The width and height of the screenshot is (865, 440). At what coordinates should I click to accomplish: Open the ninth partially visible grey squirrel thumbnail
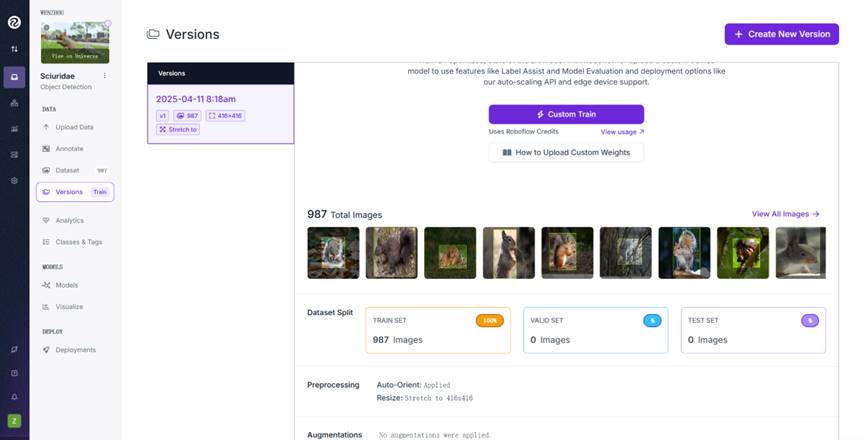pyautogui.click(x=800, y=253)
